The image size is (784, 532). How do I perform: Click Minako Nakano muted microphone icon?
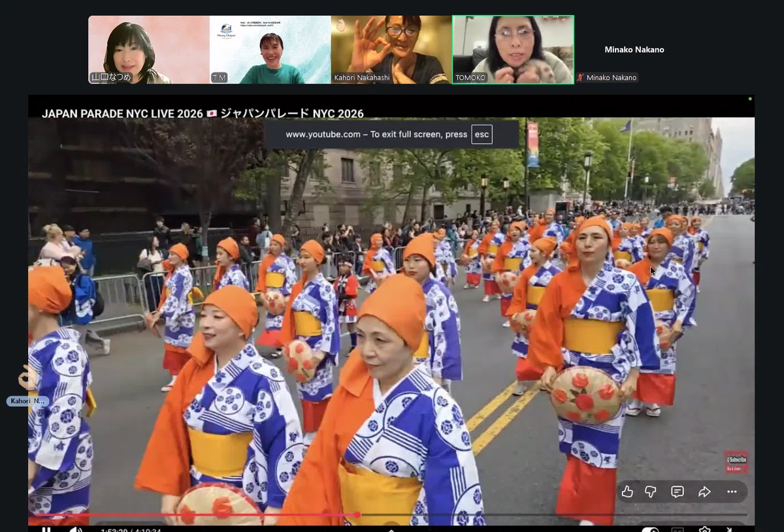coord(580,78)
